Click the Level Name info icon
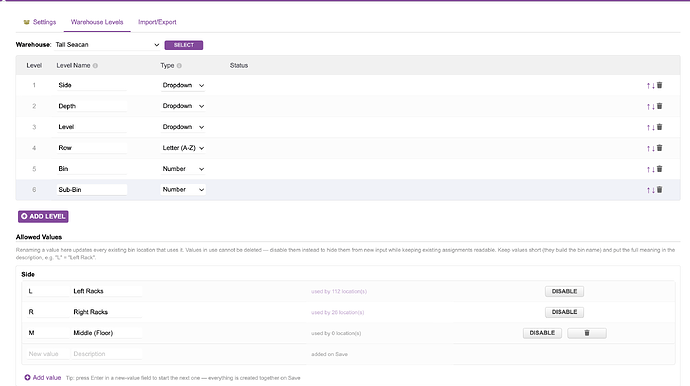This screenshot has width=690, height=386. click(95, 66)
